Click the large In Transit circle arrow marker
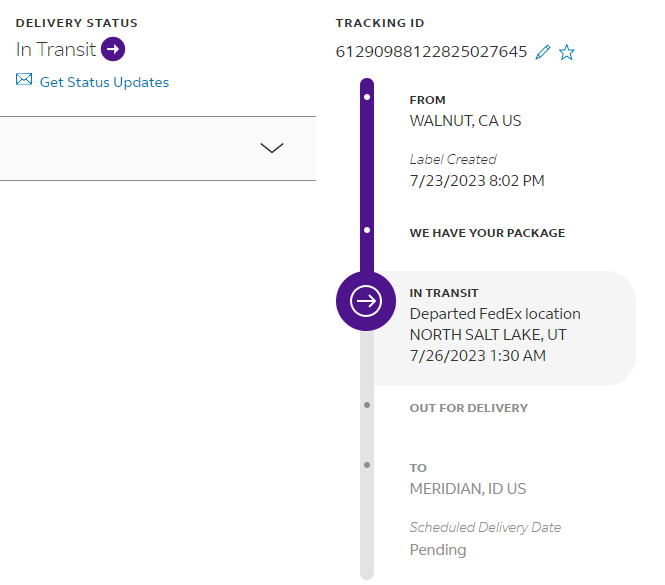This screenshot has height=585, width=665. [367, 300]
